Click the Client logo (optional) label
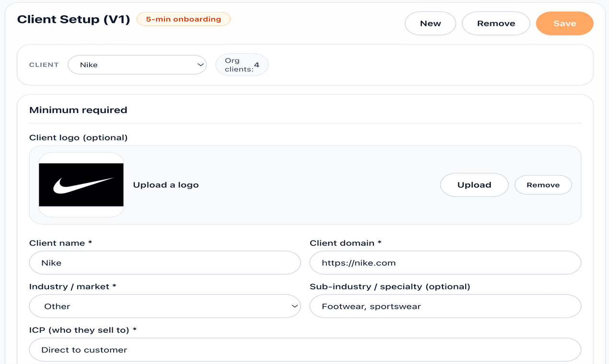Screen dimensions: 609x364 click(78, 137)
